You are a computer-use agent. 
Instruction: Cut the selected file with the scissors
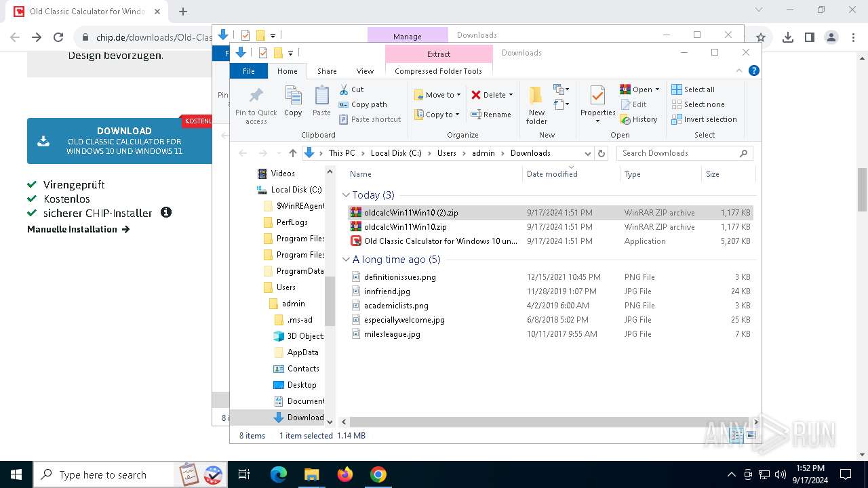[351, 89]
